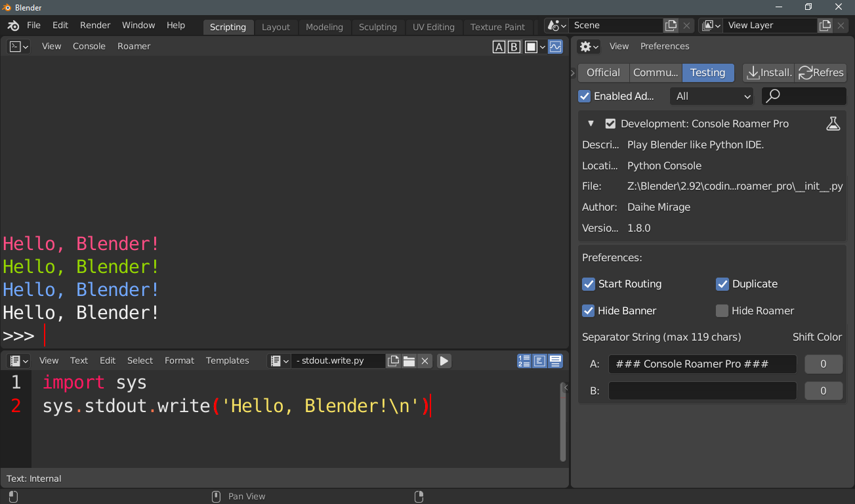Create a new text copy with duplicate icon
The height and width of the screenshot is (504, 855).
(393, 360)
